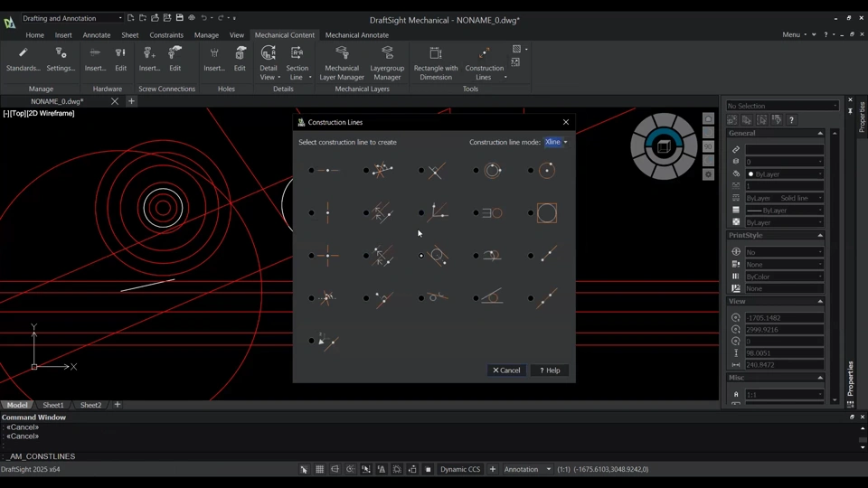Open line color ByLayer swatch dropdown
868x488 pixels.
point(785,174)
